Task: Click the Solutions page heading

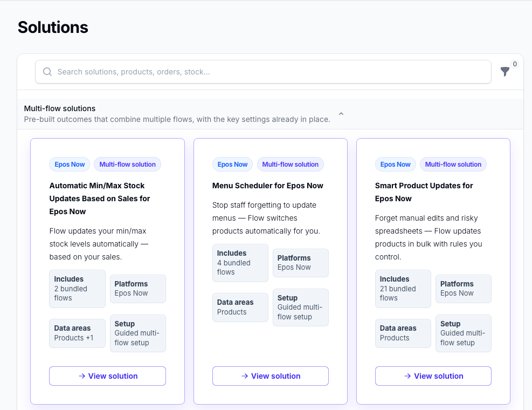Action: pyautogui.click(x=53, y=28)
